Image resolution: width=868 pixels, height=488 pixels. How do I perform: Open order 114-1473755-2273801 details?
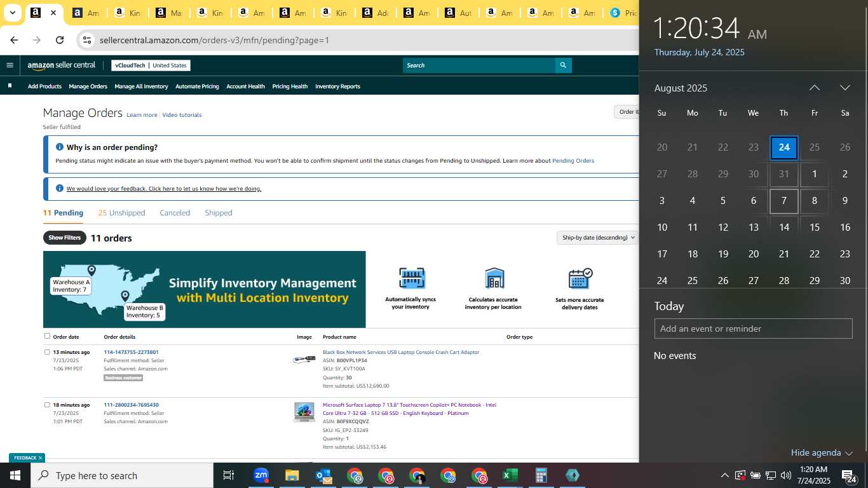click(131, 352)
